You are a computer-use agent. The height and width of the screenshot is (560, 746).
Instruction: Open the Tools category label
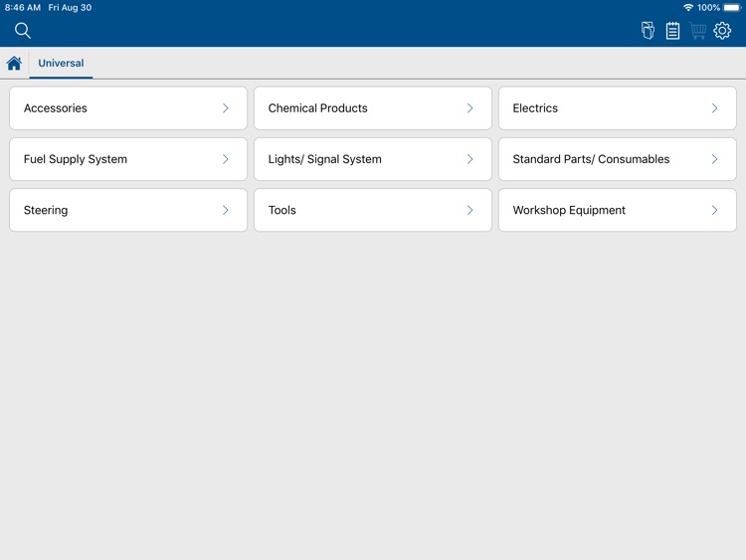(x=282, y=210)
